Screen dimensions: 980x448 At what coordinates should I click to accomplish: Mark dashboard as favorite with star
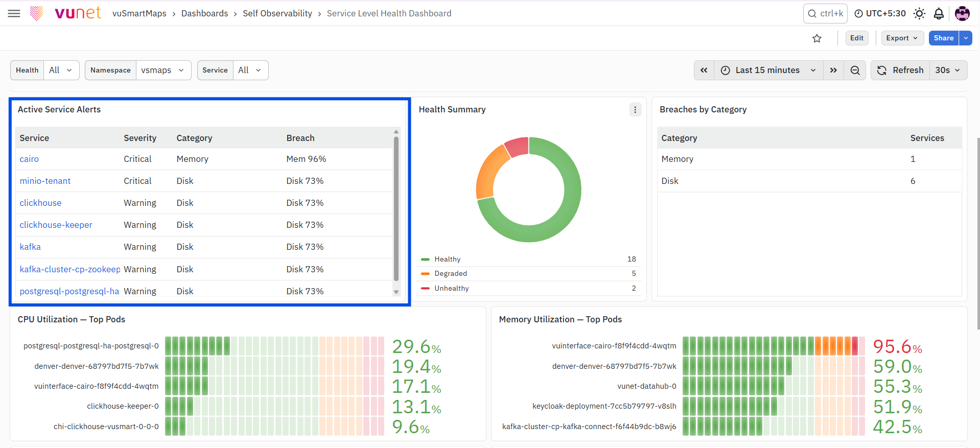point(817,38)
